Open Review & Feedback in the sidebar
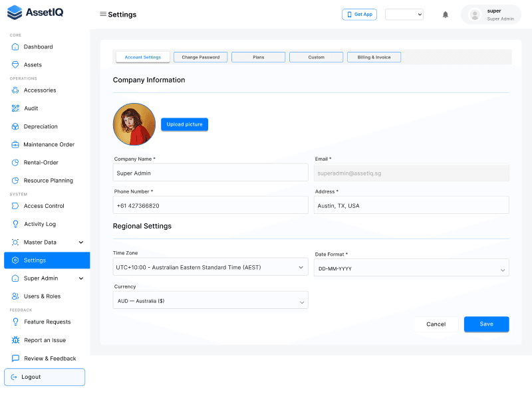The height and width of the screenshot is (394, 532). click(x=47, y=358)
